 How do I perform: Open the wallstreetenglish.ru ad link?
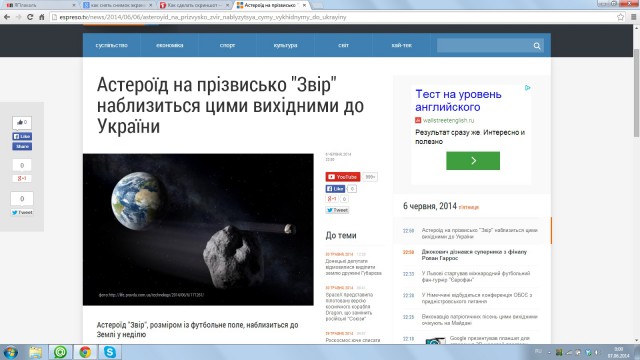pos(448,120)
